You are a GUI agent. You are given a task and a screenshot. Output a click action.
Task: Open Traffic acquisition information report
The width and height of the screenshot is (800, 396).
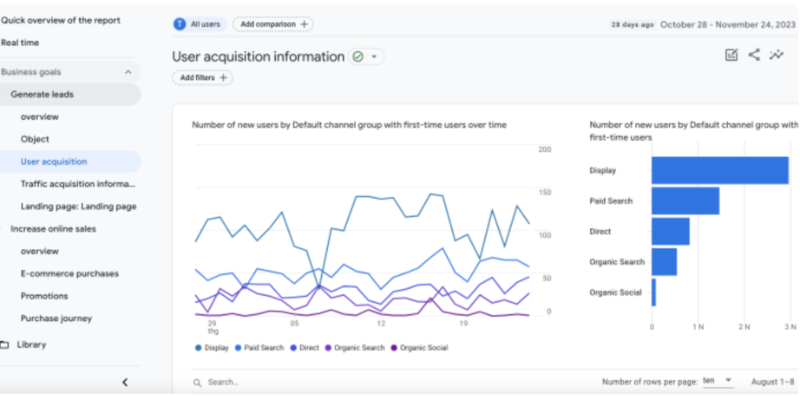coord(78,184)
